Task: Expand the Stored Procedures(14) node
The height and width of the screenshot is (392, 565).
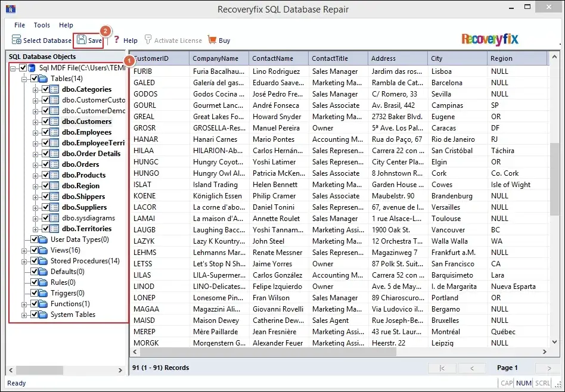Action: (x=24, y=261)
